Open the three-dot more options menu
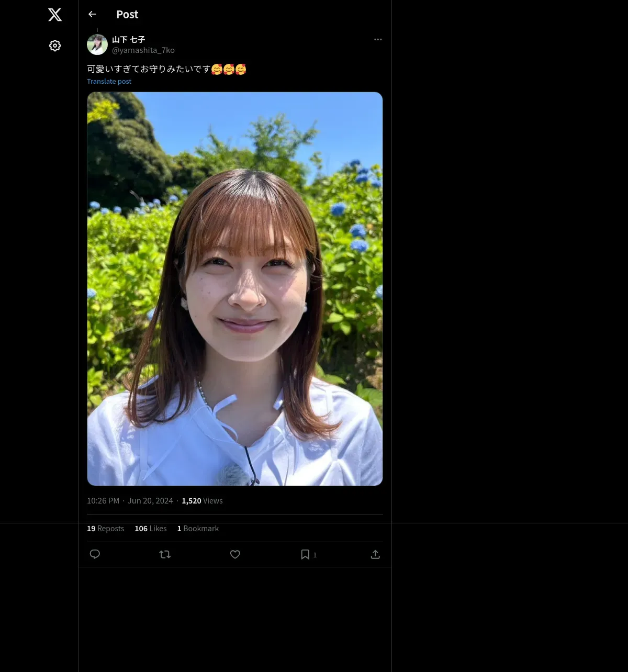Screen dimensions: 628x672 coord(378,39)
